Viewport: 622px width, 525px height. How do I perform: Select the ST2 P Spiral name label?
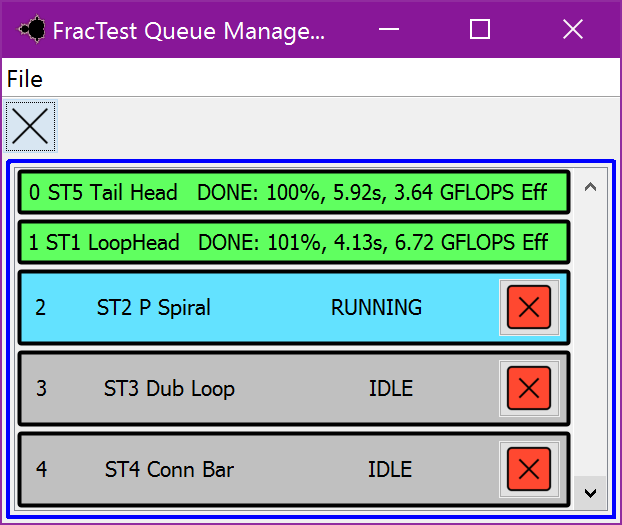click(x=154, y=308)
